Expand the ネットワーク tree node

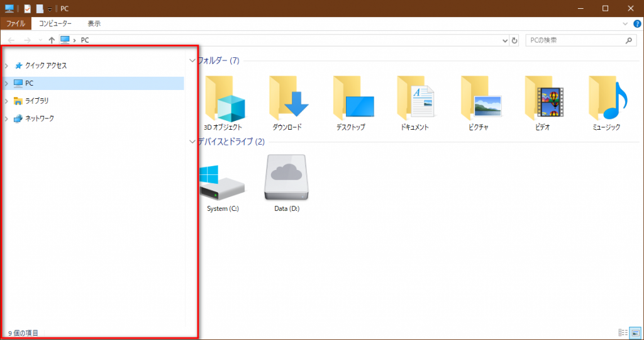(x=6, y=118)
